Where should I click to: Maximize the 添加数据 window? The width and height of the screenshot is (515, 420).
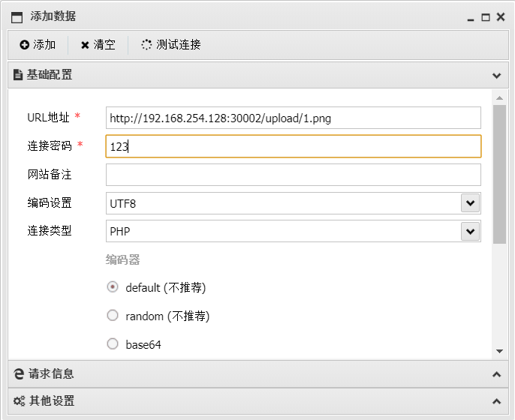point(486,17)
